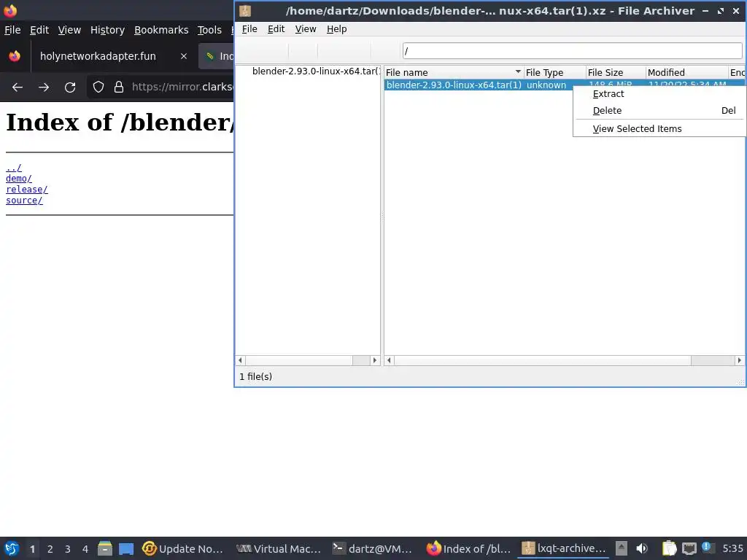Reload the Firefox page
The height and width of the screenshot is (560, 747).
point(70,87)
